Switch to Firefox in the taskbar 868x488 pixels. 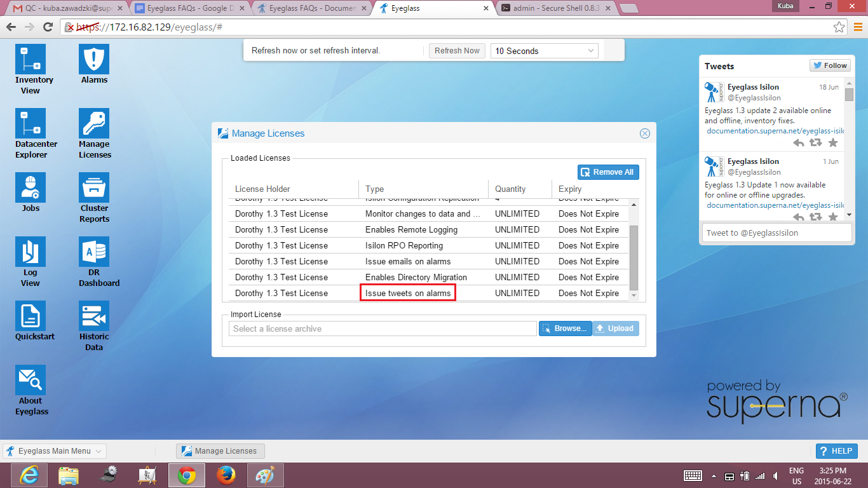click(226, 475)
